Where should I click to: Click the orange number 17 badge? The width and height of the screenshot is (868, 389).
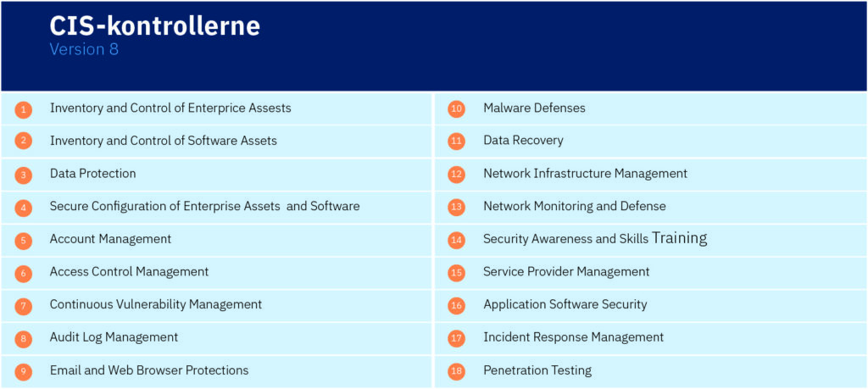coord(456,338)
